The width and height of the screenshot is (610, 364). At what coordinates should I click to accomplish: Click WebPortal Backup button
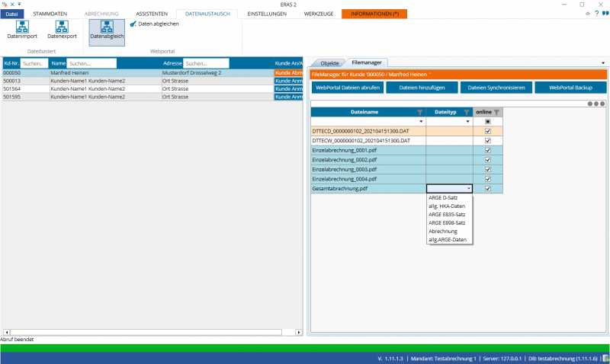pyautogui.click(x=570, y=88)
